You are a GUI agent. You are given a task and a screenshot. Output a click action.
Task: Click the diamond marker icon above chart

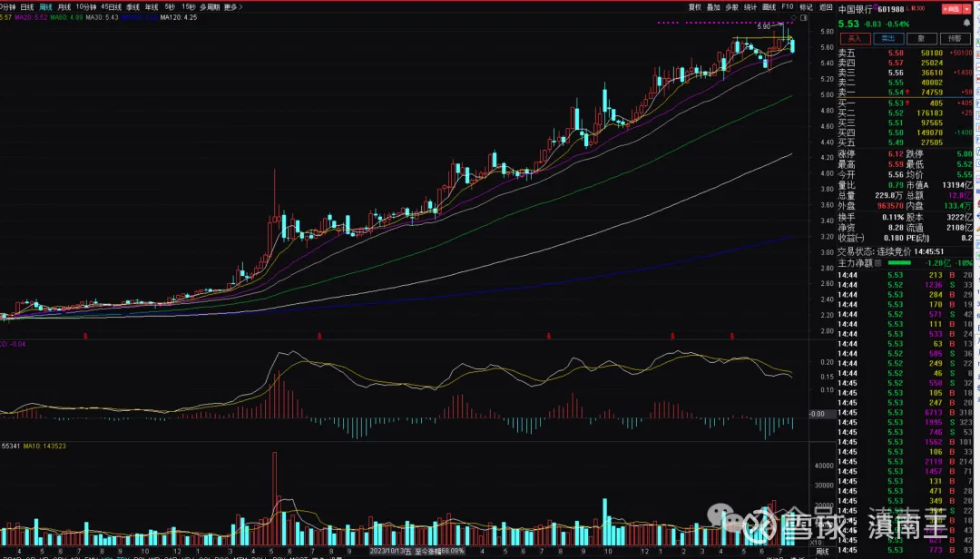coord(794,17)
